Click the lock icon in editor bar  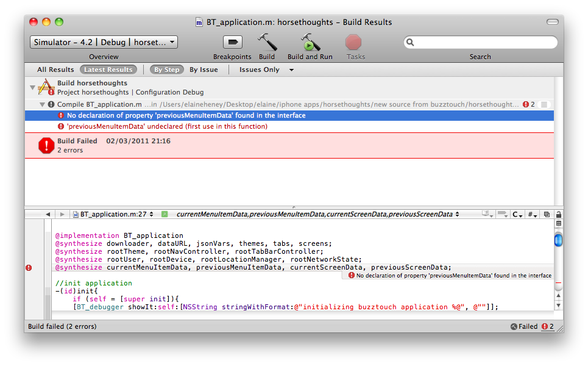[559, 215]
